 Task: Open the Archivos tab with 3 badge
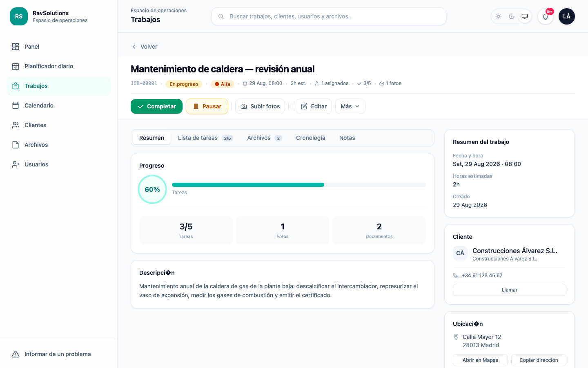click(x=264, y=138)
